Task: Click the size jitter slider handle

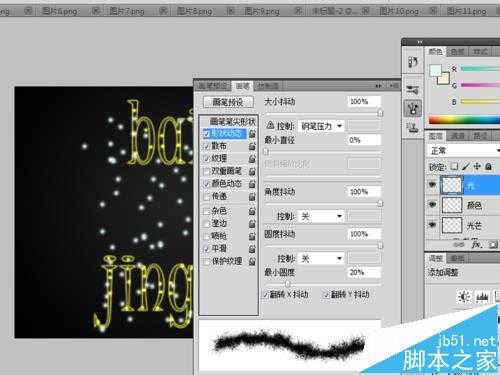Action: coord(380,114)
